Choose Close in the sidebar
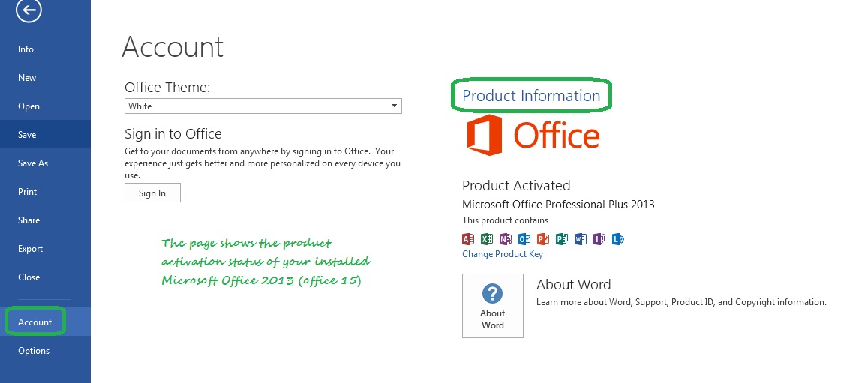 [x=46, y=277]
